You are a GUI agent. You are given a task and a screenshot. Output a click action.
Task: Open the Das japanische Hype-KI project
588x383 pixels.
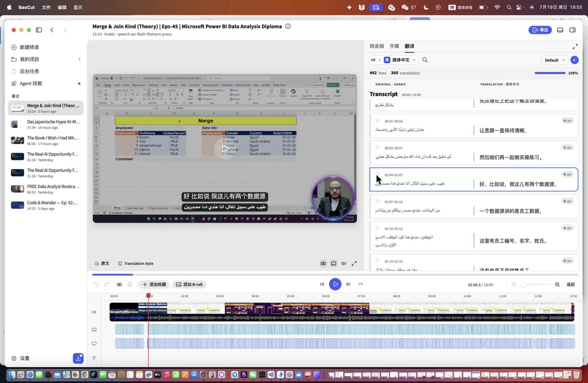point(46,124)
